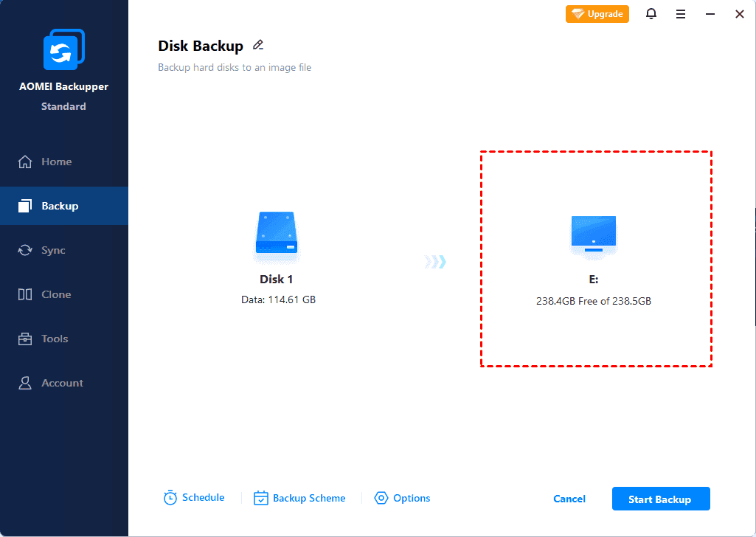Viewport: 756px width, 537px height.
Task: Select the Clone icon
Action: tap(26, 294)
